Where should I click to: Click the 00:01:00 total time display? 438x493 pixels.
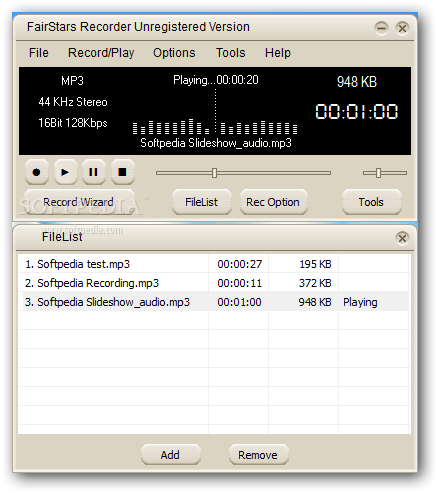pyautogui.click(x=356, y=111)
